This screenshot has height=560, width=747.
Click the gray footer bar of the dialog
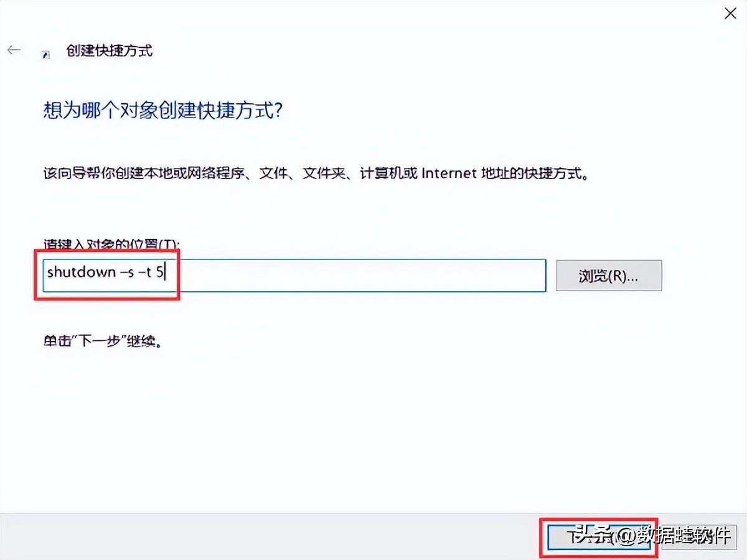pyautogui.click(x=268, y=537)
